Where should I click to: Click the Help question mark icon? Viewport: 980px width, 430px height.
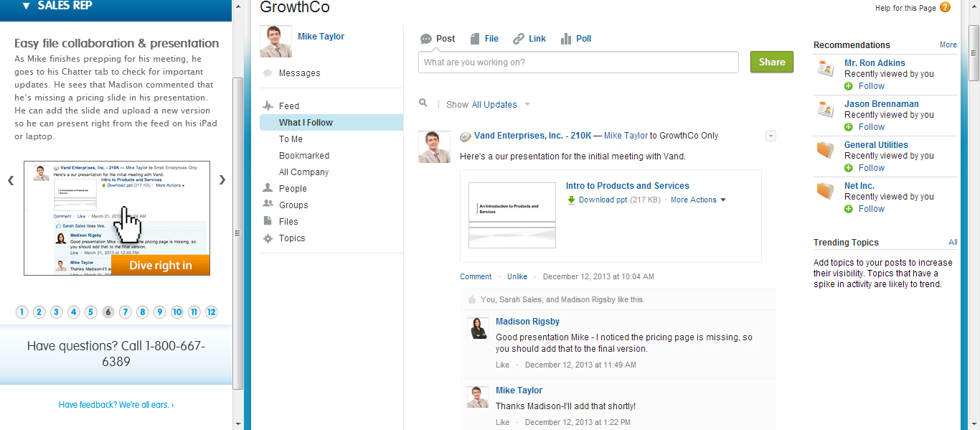coord(945,7)
